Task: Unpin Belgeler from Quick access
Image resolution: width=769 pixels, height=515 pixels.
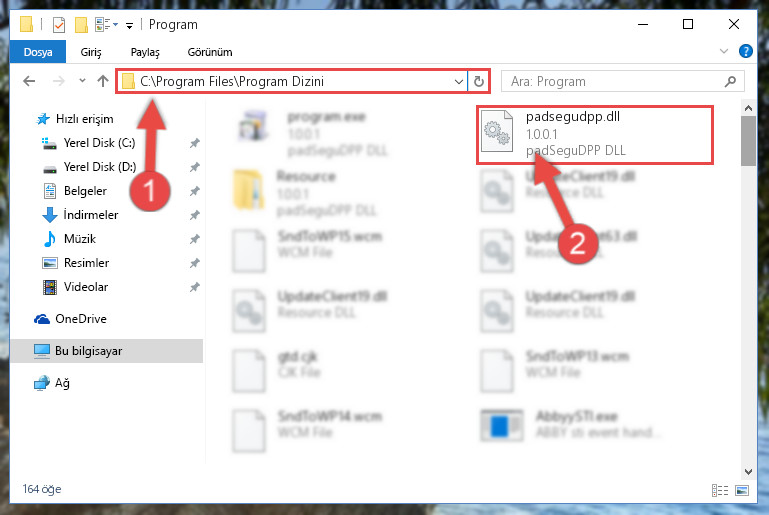Action: click(195, 191)
